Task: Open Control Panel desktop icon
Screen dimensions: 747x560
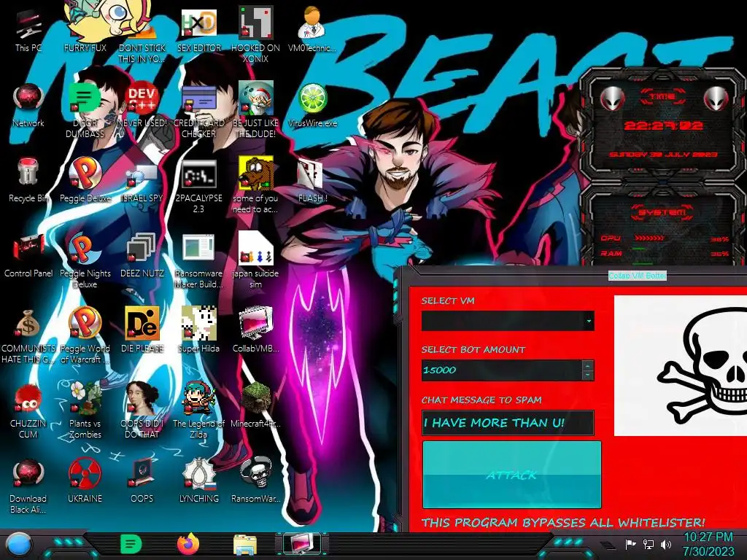Action: tap(28, 255)
